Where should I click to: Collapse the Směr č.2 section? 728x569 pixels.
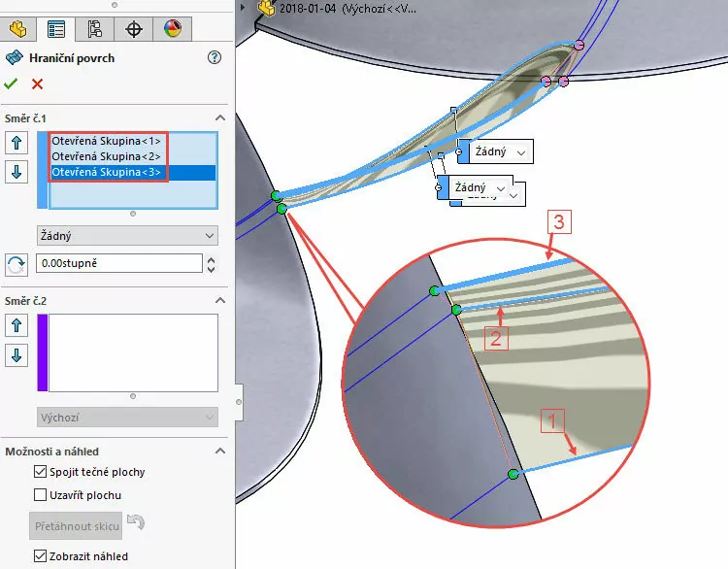(x=220, y=301)
